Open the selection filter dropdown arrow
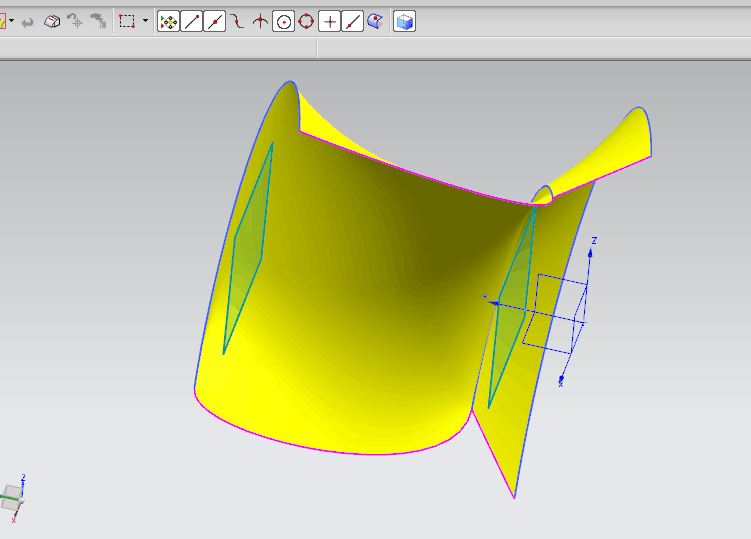751x539 pixels. pos(11,21)
